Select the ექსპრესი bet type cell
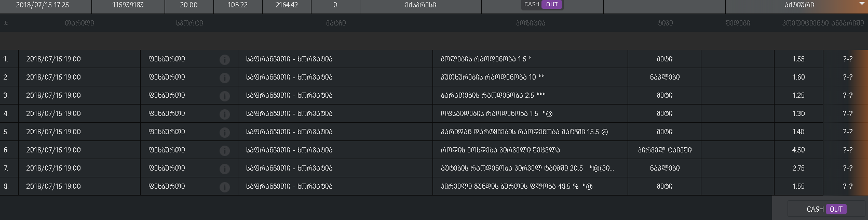The height and width of the screenshot is (220, 868). pos(421,5)
